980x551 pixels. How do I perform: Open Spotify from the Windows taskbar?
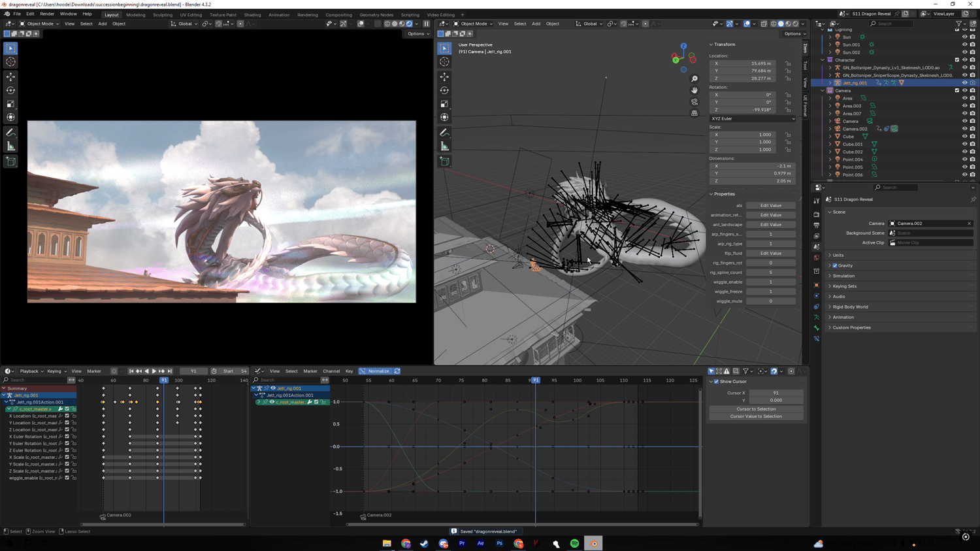click(x=574, y=544)
